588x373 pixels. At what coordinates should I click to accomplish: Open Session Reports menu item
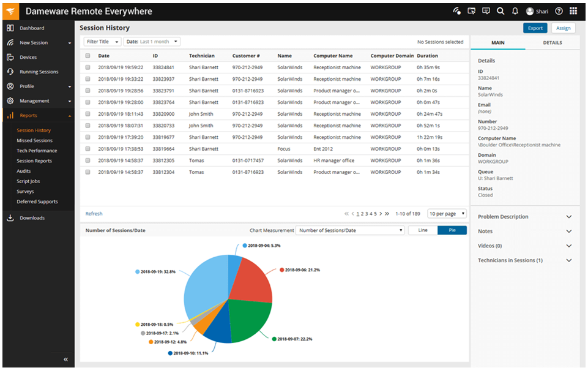coord(34,161)
